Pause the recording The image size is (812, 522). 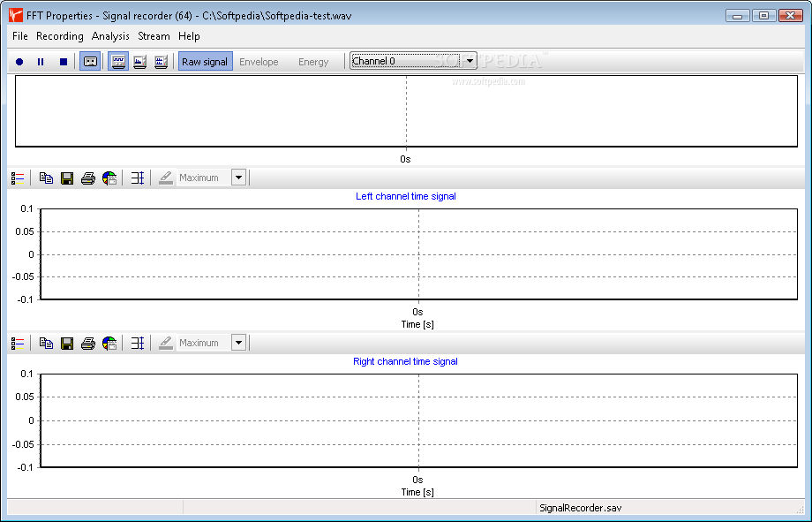[41, 62]
